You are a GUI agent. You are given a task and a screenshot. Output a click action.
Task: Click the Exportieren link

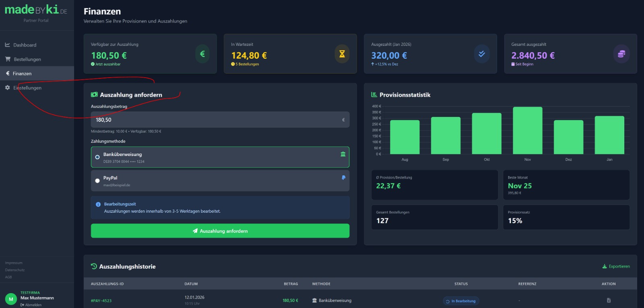[616, 266]
